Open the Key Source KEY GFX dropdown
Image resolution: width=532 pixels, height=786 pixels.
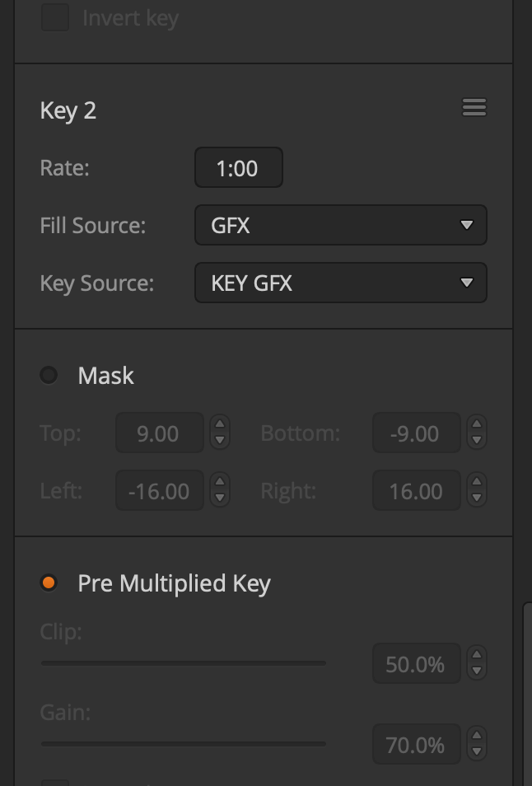pyautogui.click(x=340, y=283)
